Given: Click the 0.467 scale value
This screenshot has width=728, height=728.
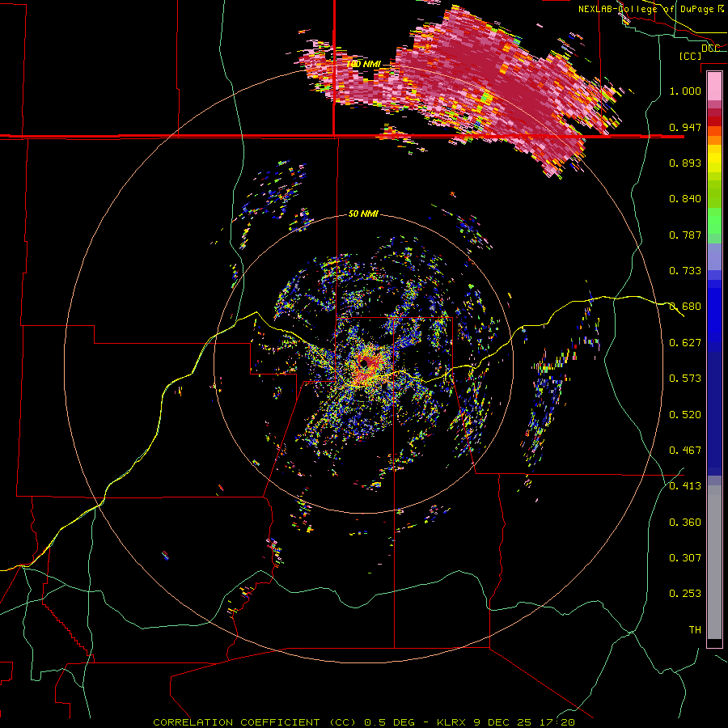Looking at the screenshot, I should point(685,451).
